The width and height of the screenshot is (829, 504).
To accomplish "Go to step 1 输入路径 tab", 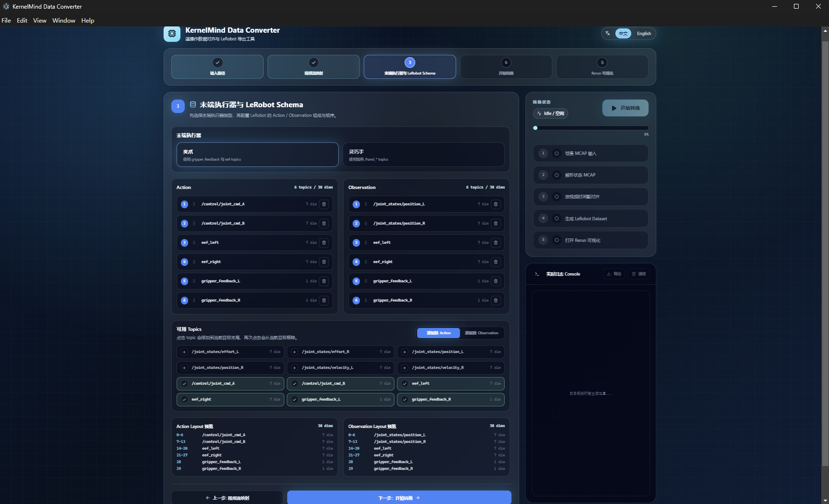I will (x=217, y=66).
